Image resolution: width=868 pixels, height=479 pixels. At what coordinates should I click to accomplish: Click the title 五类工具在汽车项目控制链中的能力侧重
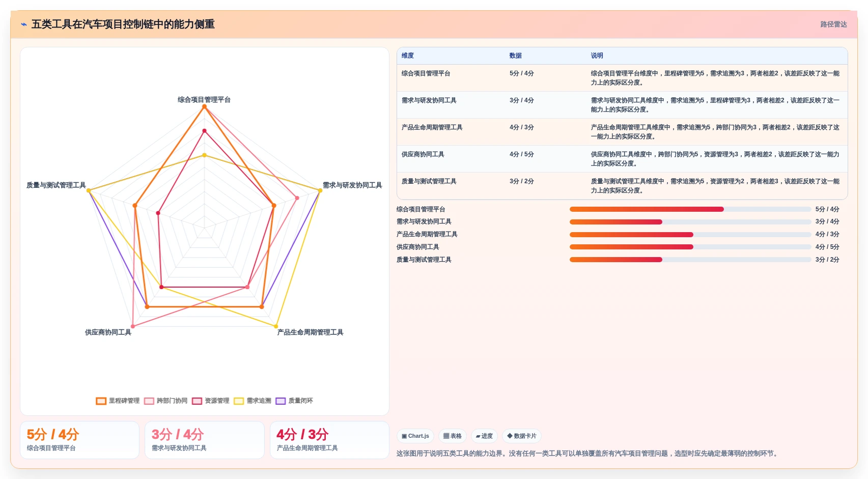coord(123,24)
